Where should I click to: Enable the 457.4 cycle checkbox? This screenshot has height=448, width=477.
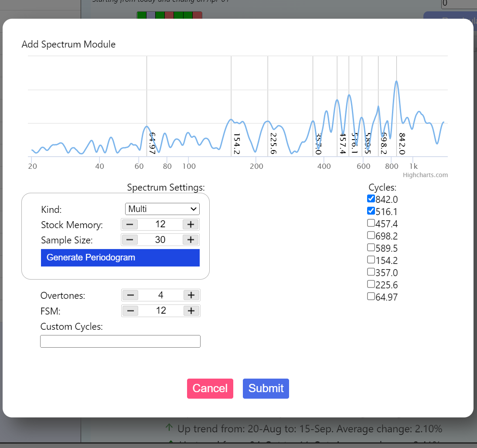(371, 223)
